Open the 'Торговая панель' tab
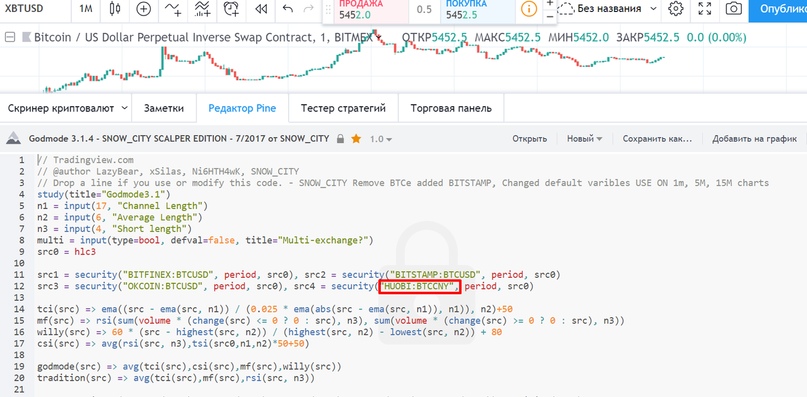Image resolution: width=807 pixels, height=397 pixels. click(x=451, y=108)
